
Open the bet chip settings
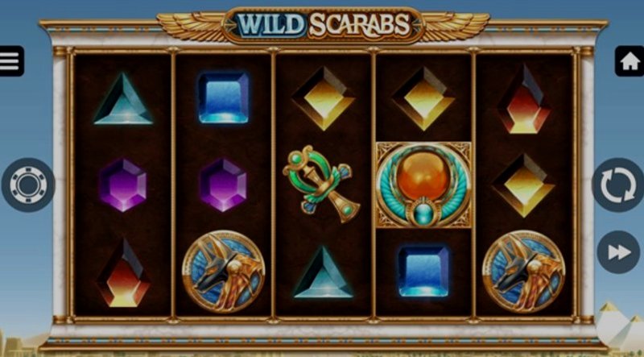tap(28, 185)
